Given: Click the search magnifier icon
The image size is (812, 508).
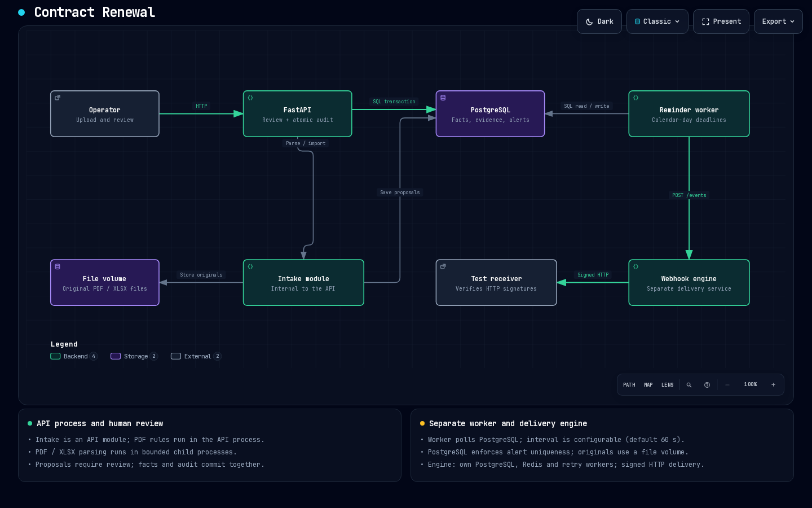Looking at the screenshot, I should tap(689, 385).
